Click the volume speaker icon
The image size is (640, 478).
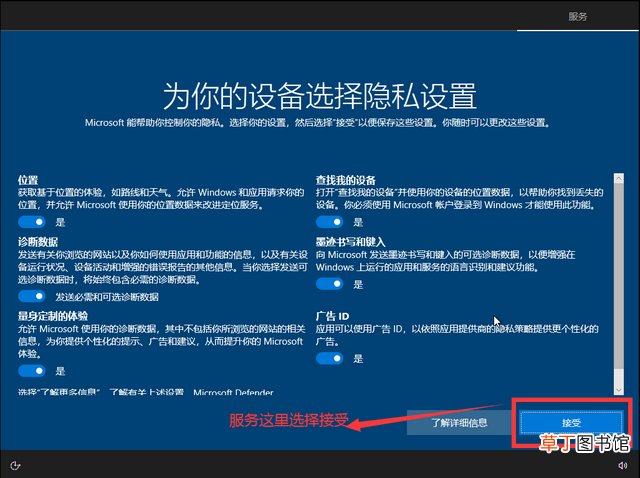tap(623, 465)
